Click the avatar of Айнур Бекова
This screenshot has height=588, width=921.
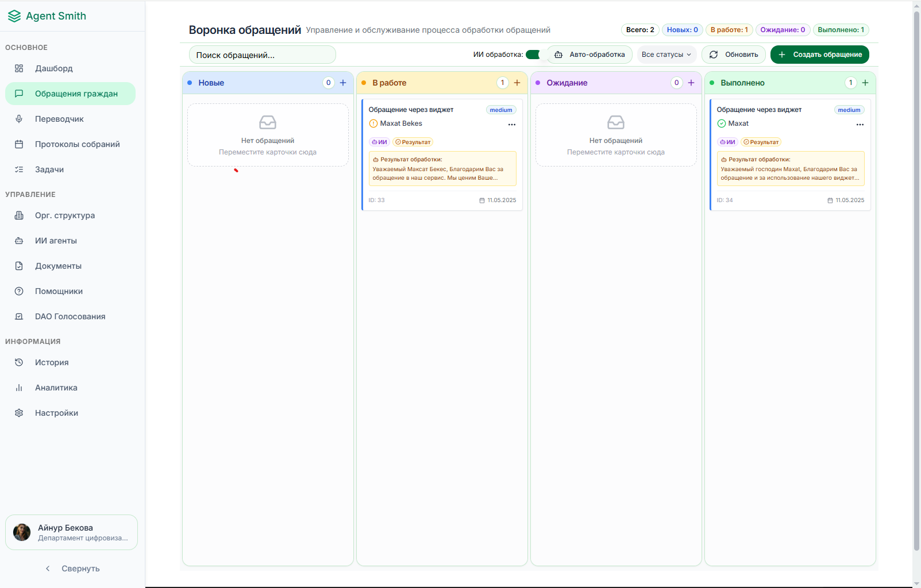pos(22,532)
